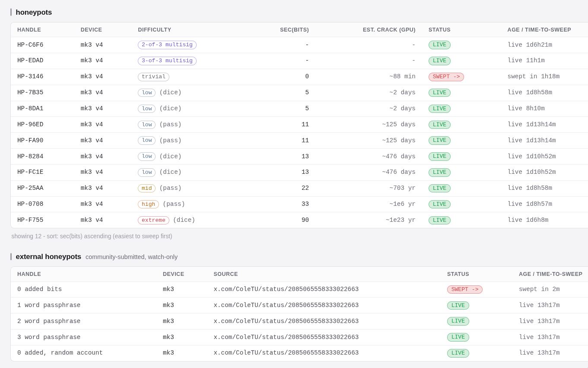Select the "1 word passphrase" handle
The height and width of the screenshot is (368, 588).
(x=49, y=305)
